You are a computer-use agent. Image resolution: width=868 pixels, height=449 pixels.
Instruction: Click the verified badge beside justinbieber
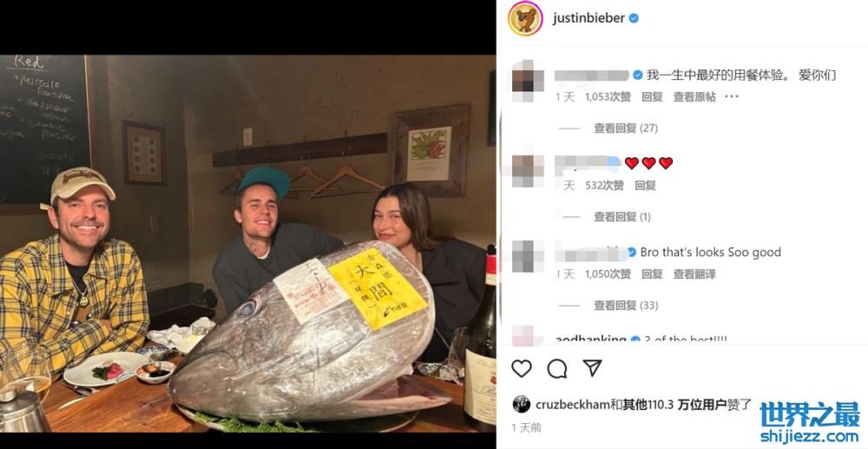point(634,18)
